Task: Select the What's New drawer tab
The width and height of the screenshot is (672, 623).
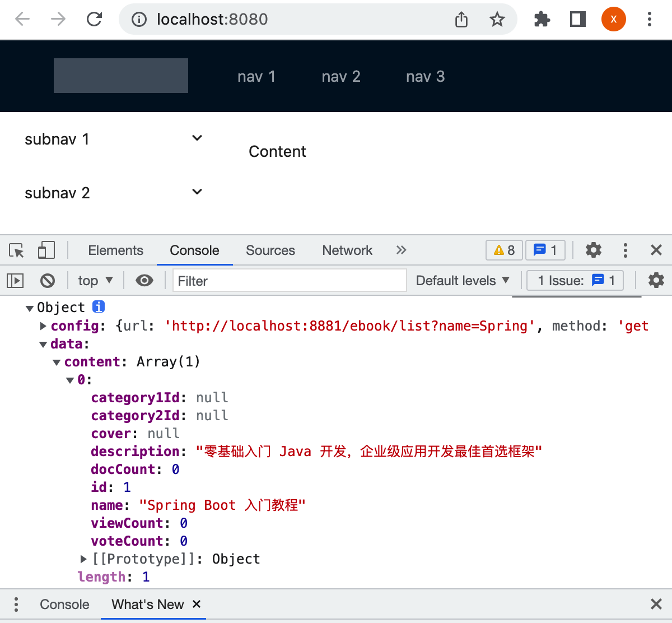Action: pos(148,604)
